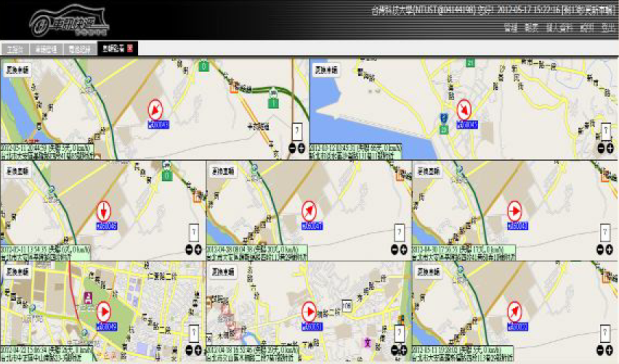Click the logout link at the far right of the header
The image size is (619, 364).
[608, 28]
